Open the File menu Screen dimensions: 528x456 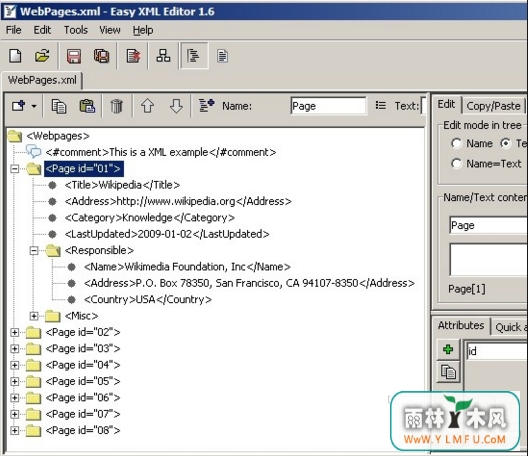[13, 30]
